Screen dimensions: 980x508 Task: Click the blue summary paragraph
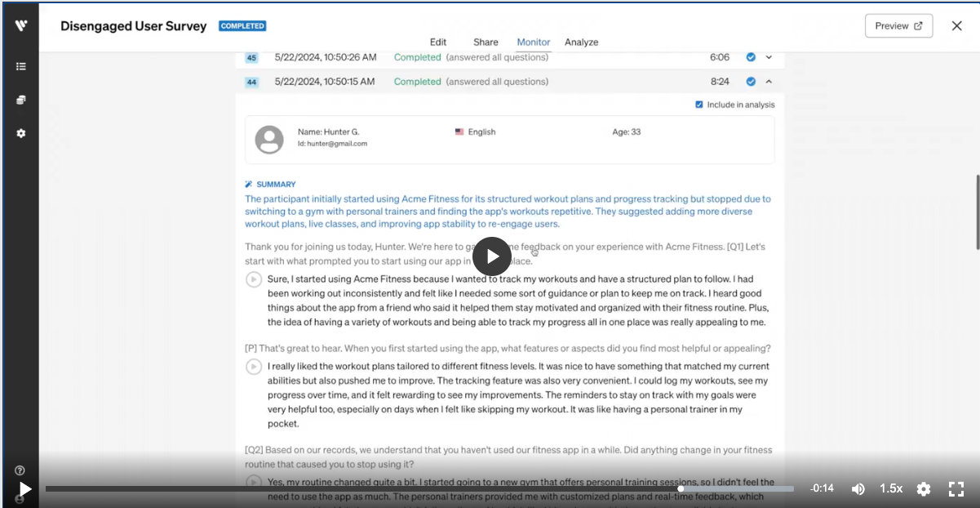[x=508, y=212]
